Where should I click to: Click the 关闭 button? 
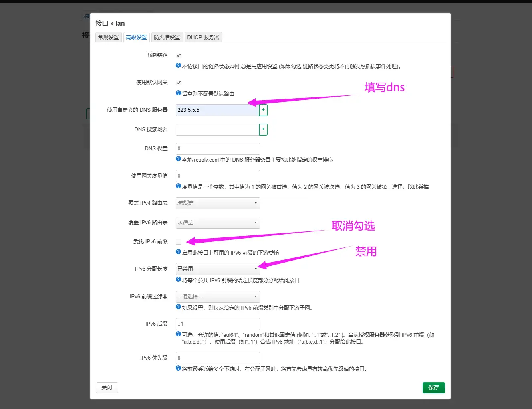[107, 387]
